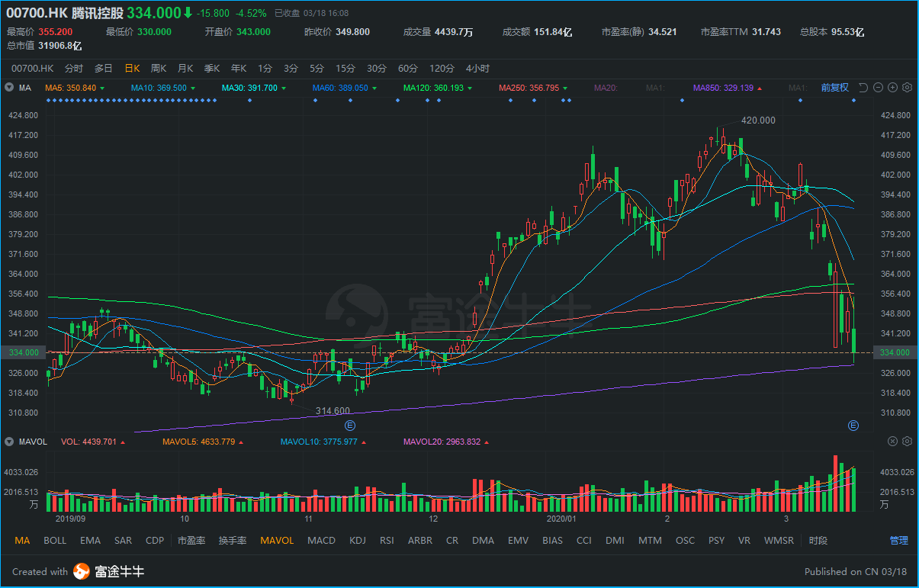
Task: Toggle the MA main-chart indicator
Action: coord(22,541)
